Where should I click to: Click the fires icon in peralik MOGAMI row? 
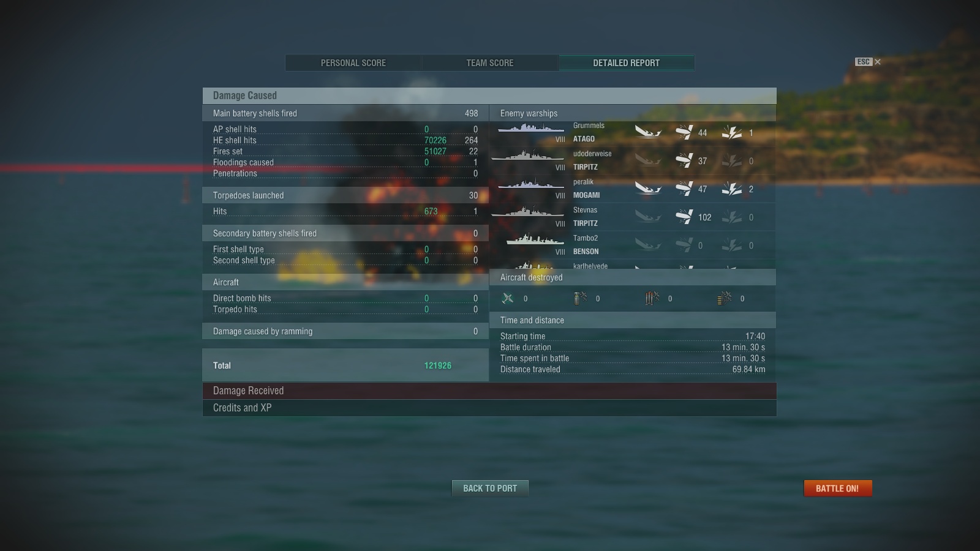point(732,189)
